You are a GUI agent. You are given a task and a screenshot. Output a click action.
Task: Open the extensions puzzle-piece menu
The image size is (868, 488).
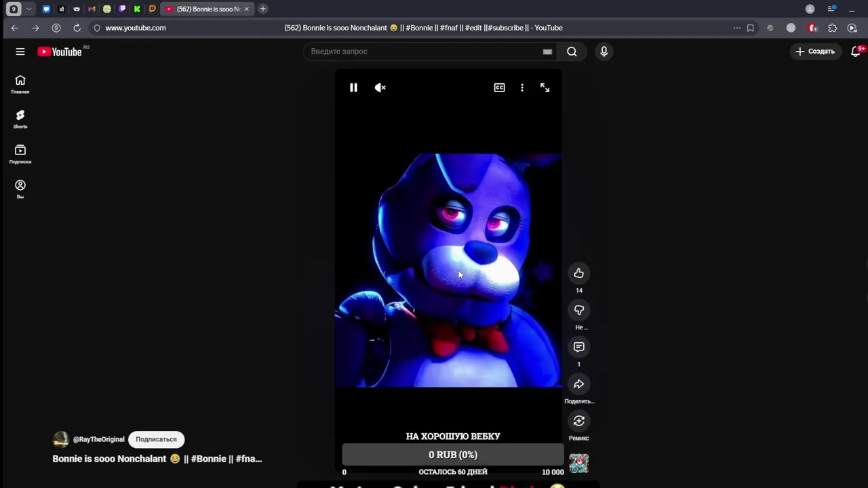(x=833, y=28)
